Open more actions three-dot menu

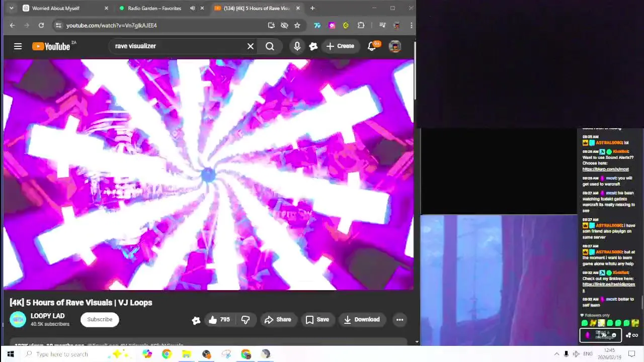(400, 320)
